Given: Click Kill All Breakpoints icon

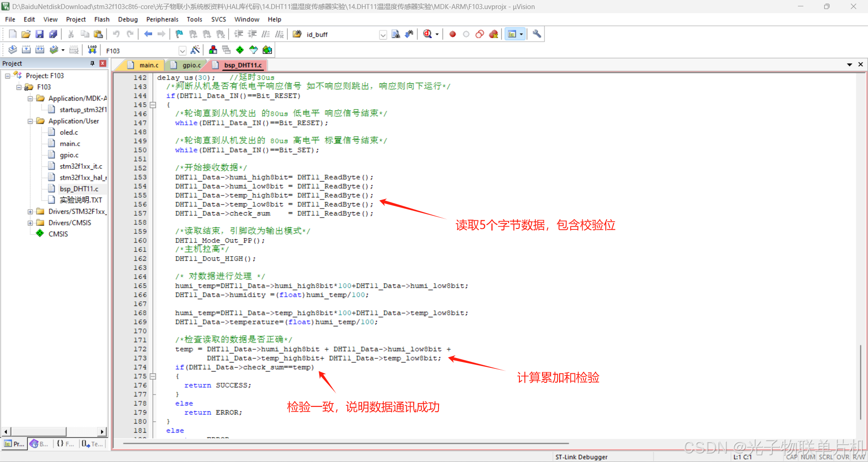Looking at the screenshot, I should tap(493, 34).
